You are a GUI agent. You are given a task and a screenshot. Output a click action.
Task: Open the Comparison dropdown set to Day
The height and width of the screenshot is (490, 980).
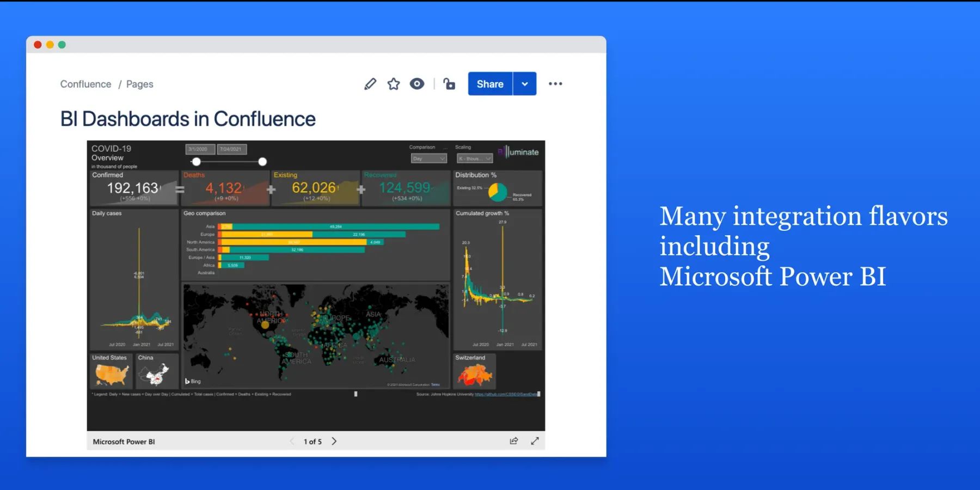point(428,158)
